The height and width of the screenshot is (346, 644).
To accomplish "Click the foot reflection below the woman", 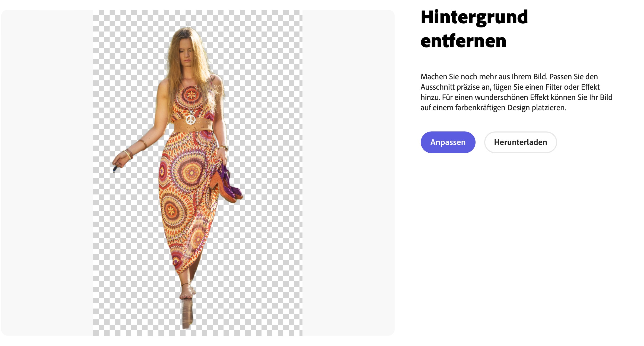I will [x=187, y=314].
